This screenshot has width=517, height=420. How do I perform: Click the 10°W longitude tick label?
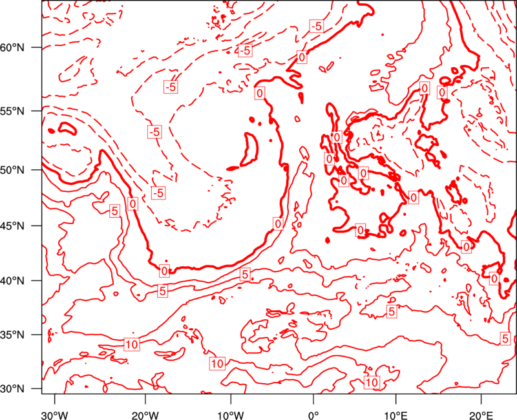pos(231,415)
